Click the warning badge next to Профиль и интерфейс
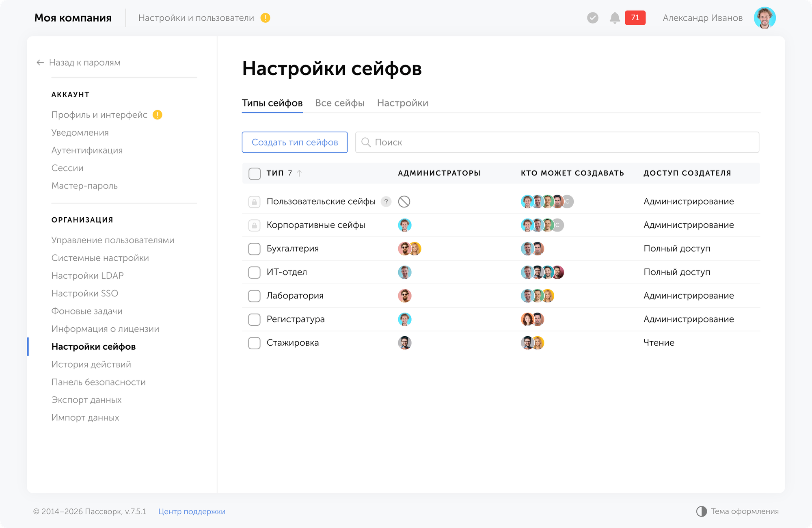This screenshot has width=812, height=528. [158, 115]
